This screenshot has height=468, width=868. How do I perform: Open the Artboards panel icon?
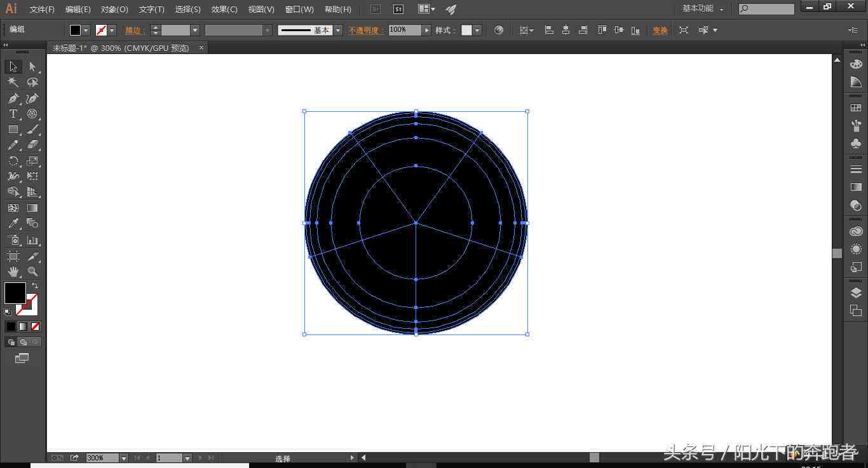tap(856, 310)
